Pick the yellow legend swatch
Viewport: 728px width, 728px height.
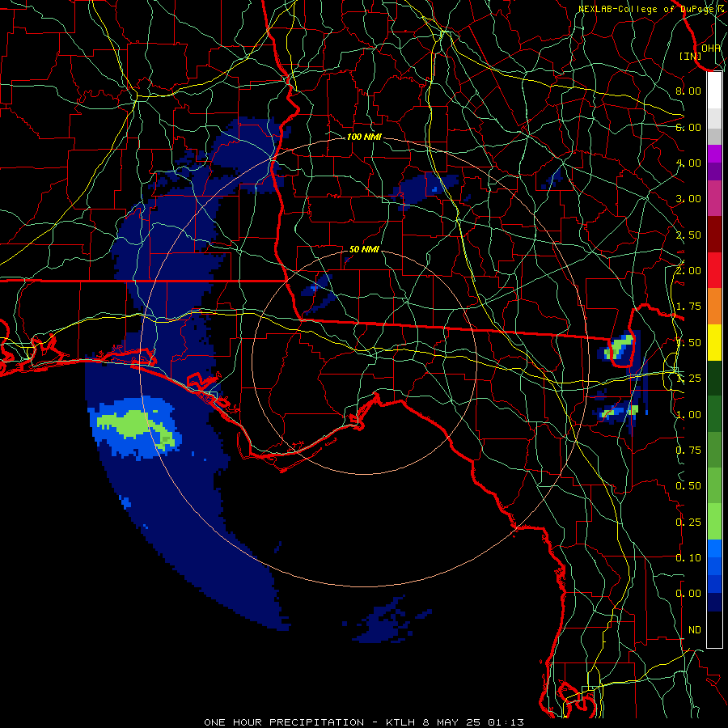(714, 342)
